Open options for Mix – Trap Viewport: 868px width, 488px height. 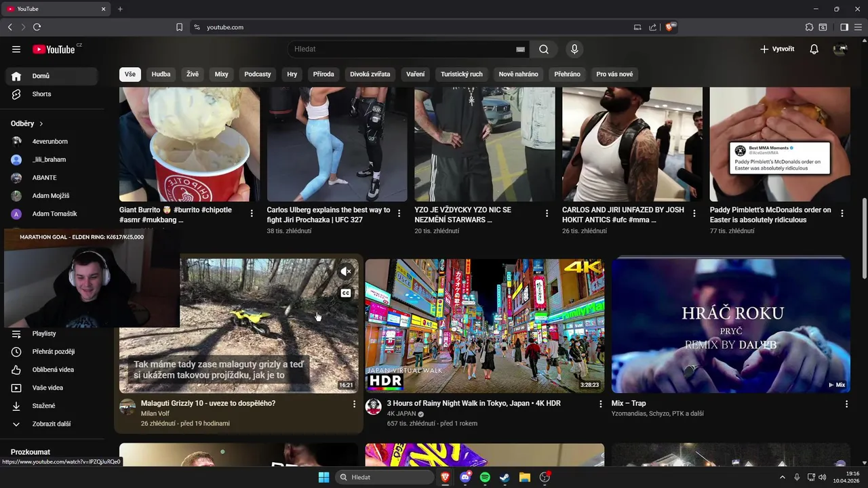click(846, 404)
